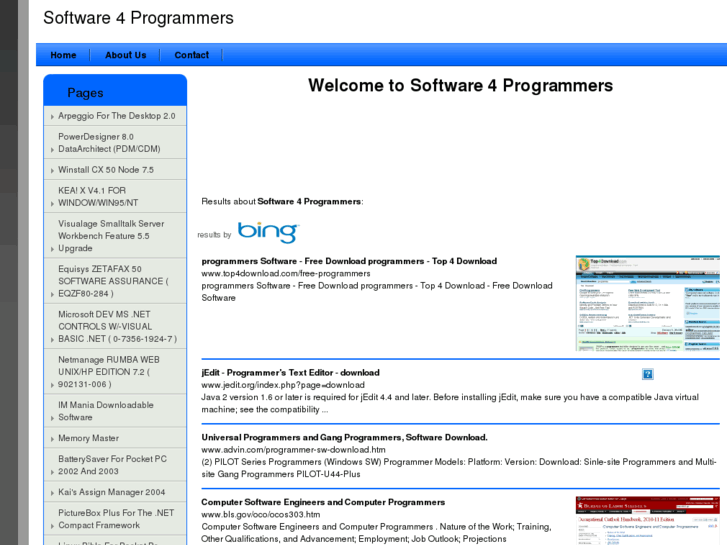This screenshot has width=727, height=545.
Task: Click the Welcome to Software 4 Programmers heading
Action: click(460, 85)
